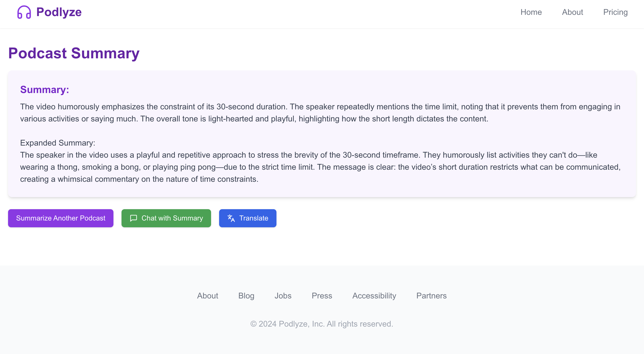
Task: Open the footer About link
Action: 208,296
